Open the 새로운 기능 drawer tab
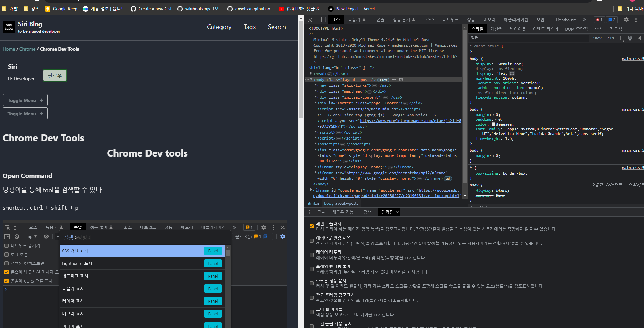This screenshot has height=328, width=644. tap(343, 212)
